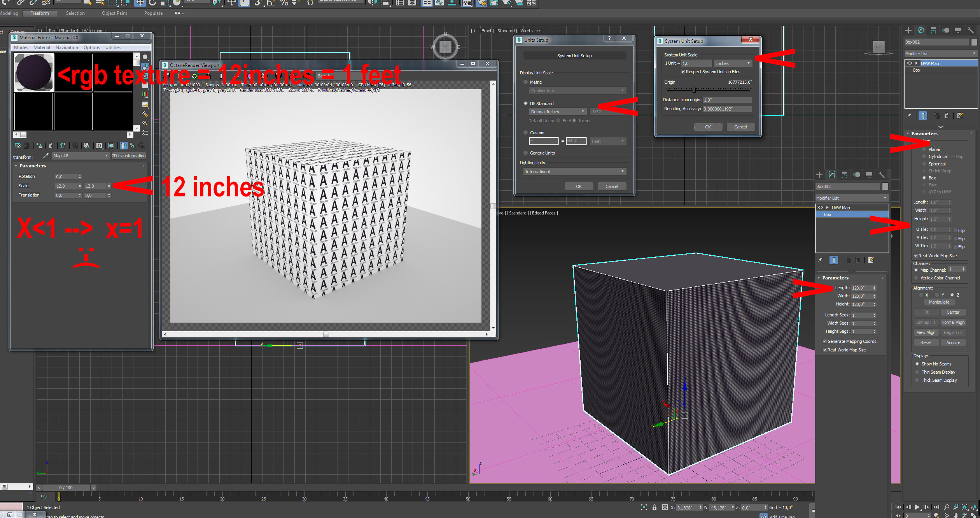Remove modifier with the trash icon

(x=947, y=116)
